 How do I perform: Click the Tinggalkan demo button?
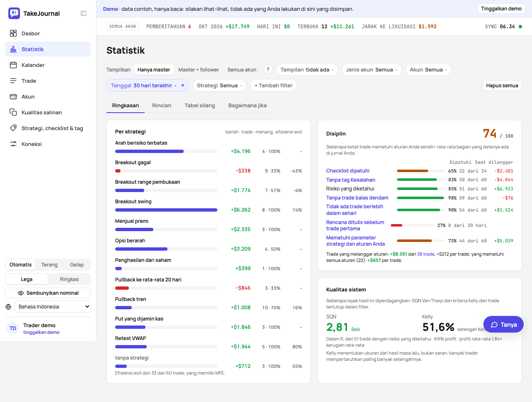501,9
